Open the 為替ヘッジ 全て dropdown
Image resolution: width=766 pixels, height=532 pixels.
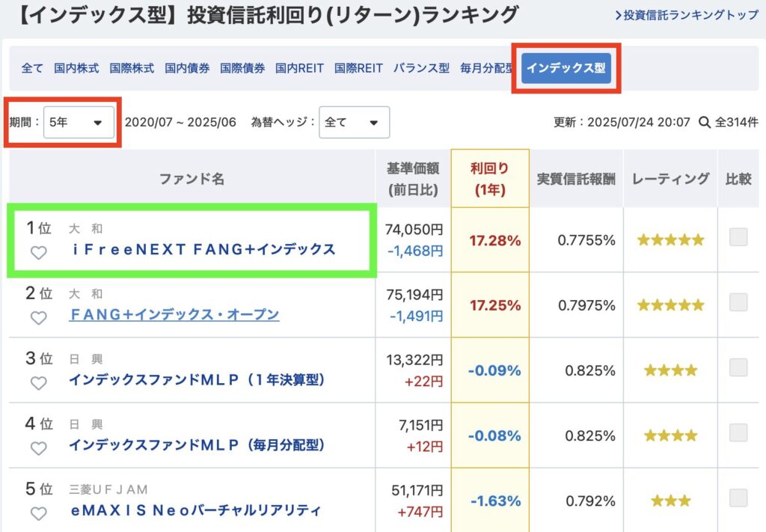[354, 122]
